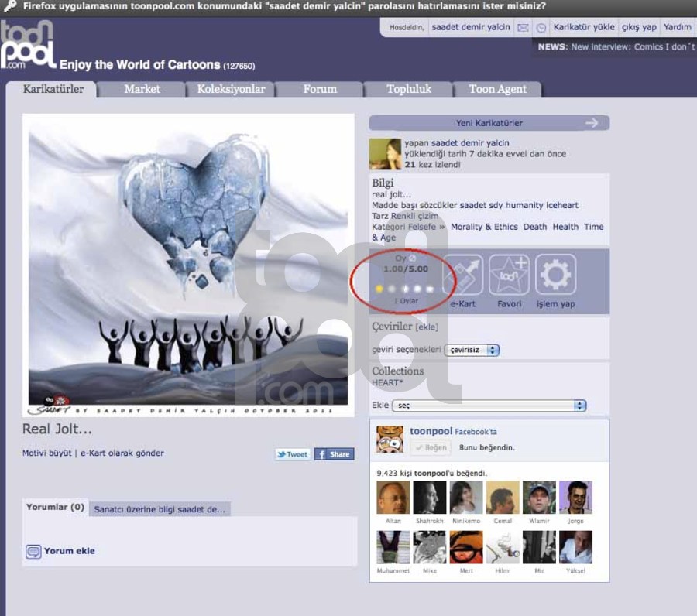
Task: Rate cartoon with the third star
Action: tap(405, 289)
